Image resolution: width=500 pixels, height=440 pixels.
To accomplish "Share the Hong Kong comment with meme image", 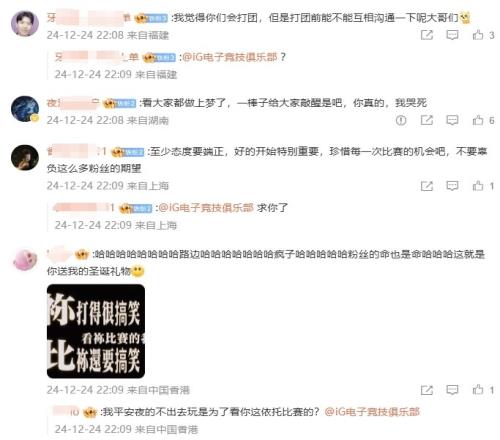I will coord(427,390).
